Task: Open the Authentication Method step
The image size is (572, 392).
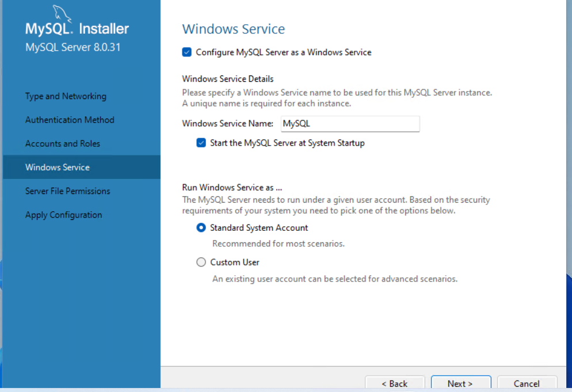Action: point(70,120)
